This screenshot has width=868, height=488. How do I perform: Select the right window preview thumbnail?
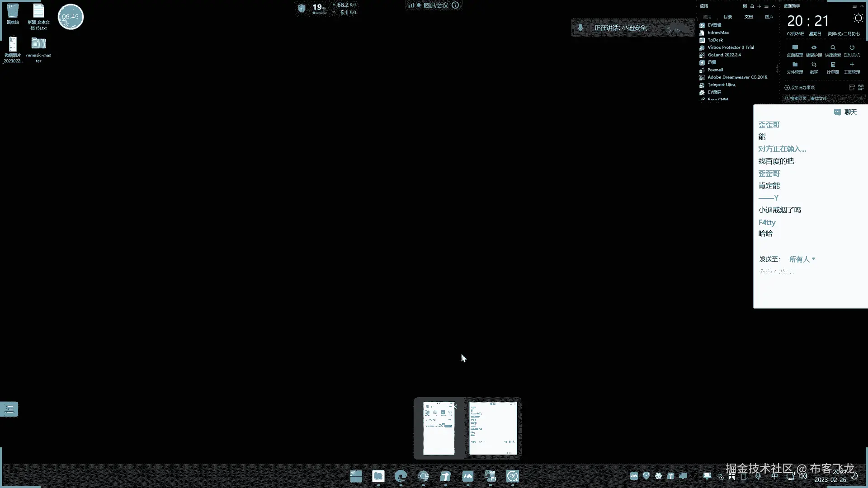tap(493, 428)
